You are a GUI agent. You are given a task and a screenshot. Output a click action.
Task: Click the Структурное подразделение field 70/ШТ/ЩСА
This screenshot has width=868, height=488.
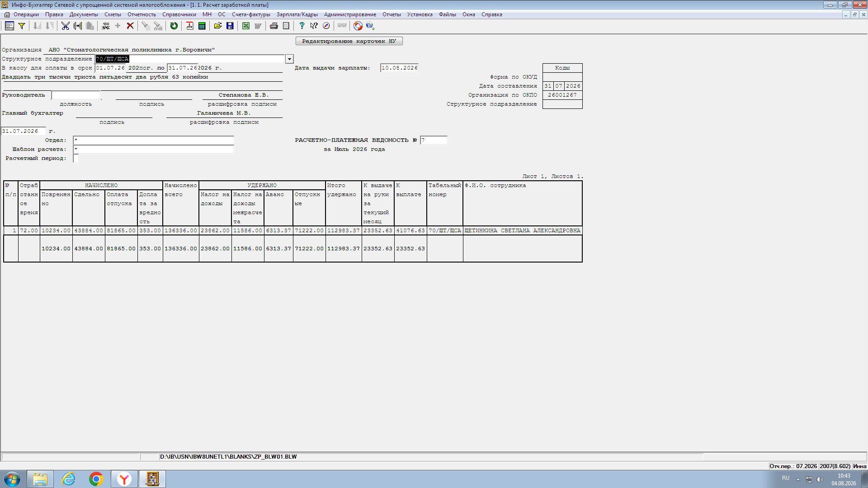[190, 59]
